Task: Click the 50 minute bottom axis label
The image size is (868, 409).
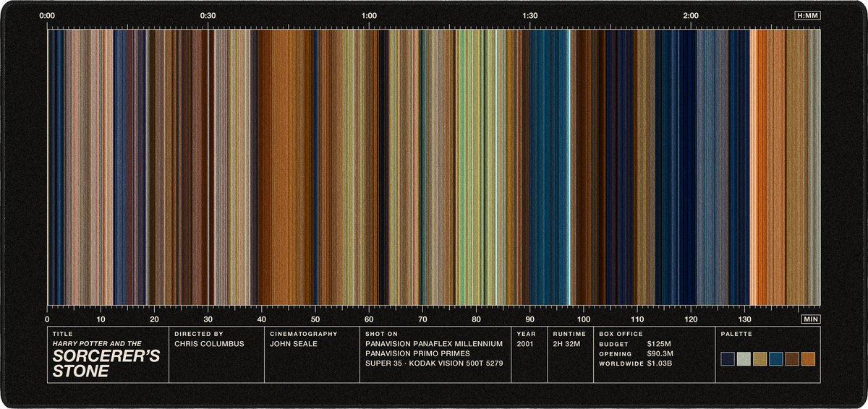Action: (315, 319)
